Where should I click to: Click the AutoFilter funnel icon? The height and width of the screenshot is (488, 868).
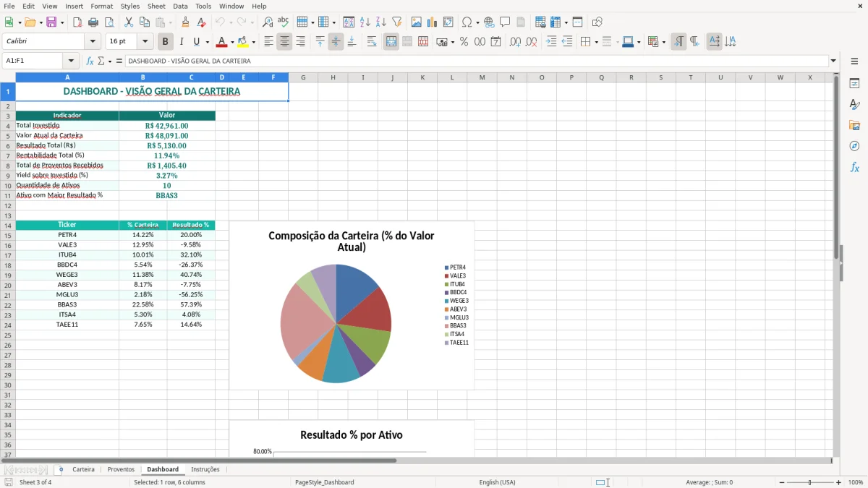tap(397, 22)
